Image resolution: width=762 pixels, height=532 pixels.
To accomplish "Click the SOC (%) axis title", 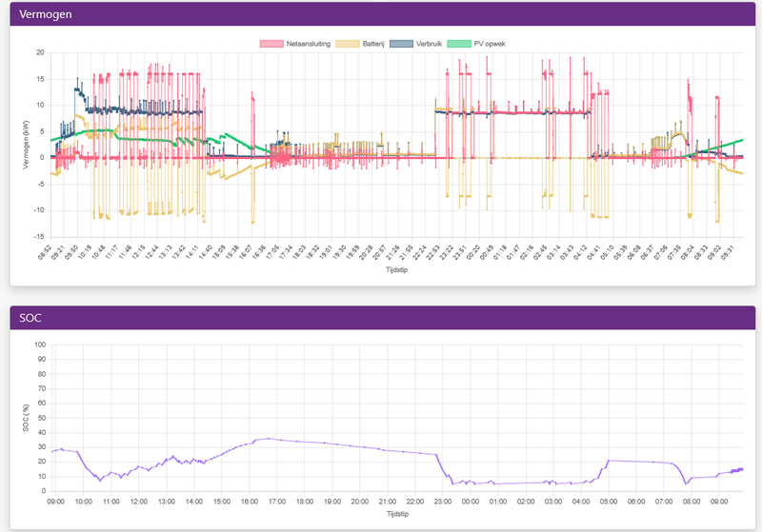I will point(26,418).
